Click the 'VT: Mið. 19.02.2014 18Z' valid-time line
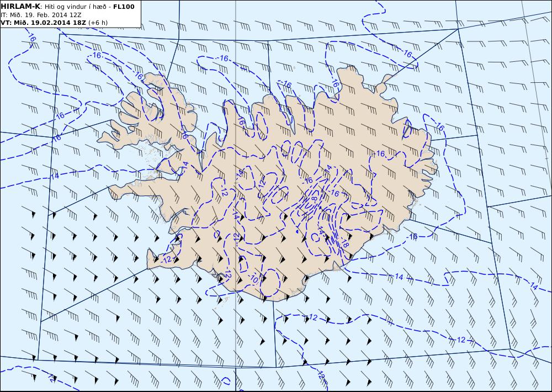The width and height of the screenshot is (552, 392). (x=54, y=23)
